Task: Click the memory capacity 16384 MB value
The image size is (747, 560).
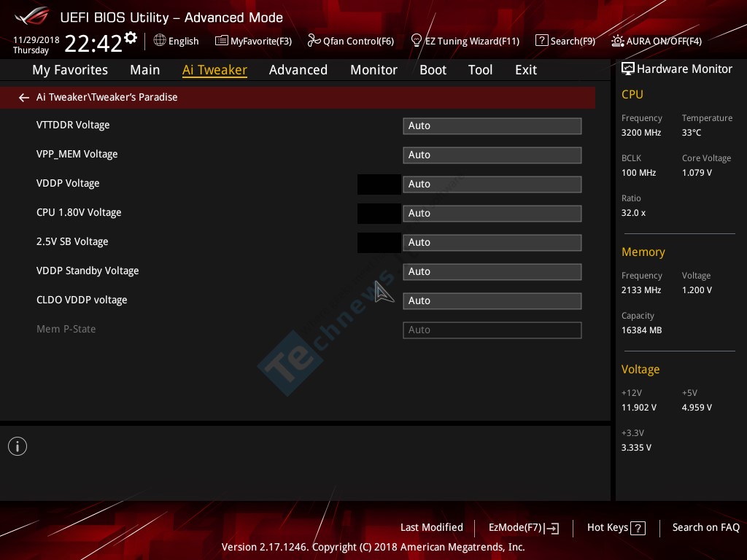Action: coord(641,330)
